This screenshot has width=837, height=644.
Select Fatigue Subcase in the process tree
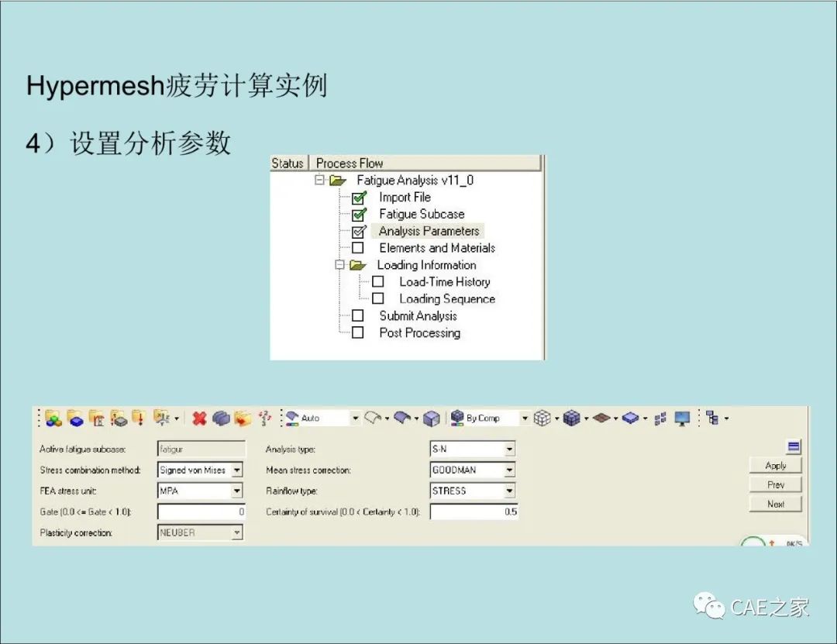(422, 214)
